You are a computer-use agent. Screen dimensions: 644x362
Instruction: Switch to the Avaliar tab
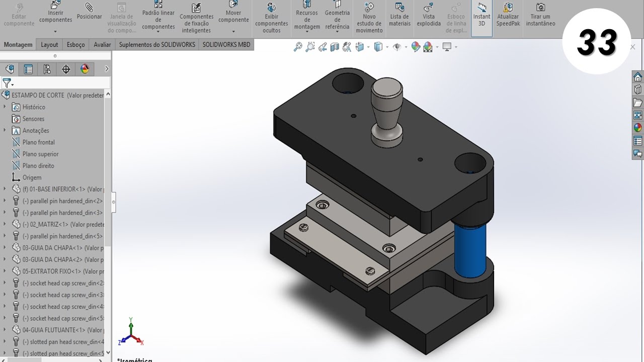[102, 45]
